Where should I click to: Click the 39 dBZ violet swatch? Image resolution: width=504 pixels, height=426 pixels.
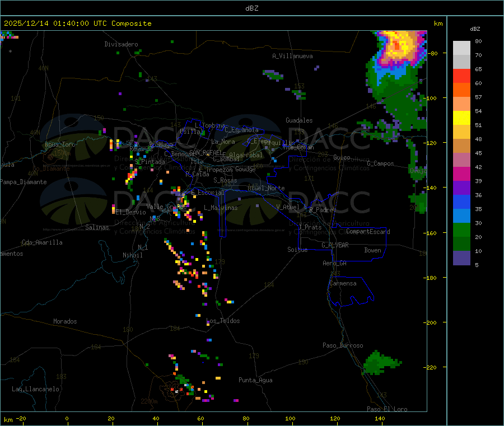pyautogui.click(x=461, y=188)
